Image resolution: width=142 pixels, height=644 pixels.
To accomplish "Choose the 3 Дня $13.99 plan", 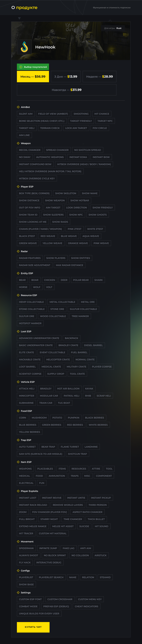I will (x=66, y=77).
